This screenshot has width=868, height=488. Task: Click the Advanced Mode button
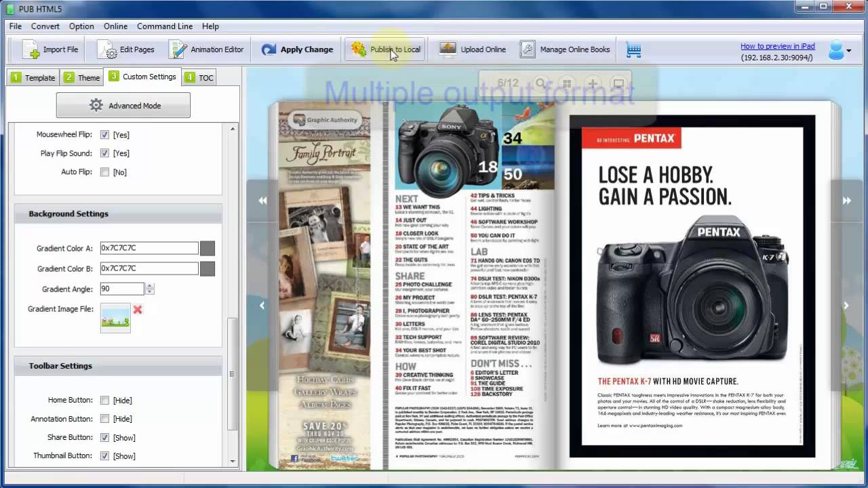123,105
